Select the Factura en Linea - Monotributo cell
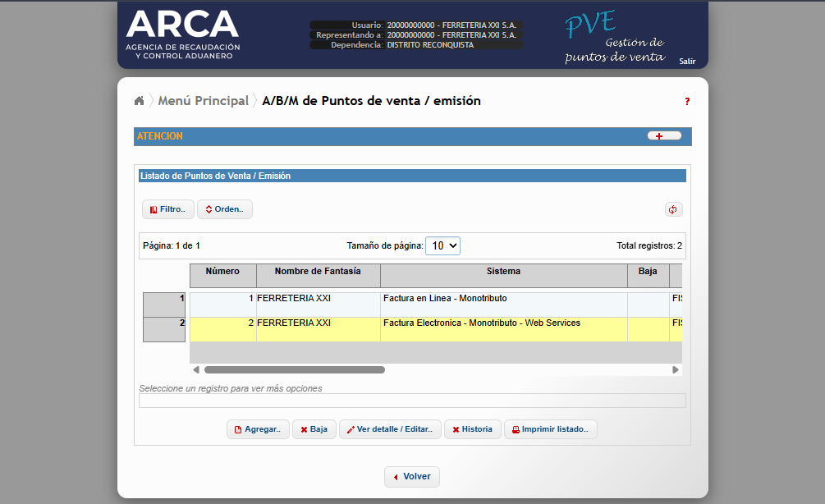The height and width of the screenshot is (504, 825). point(503,305)
